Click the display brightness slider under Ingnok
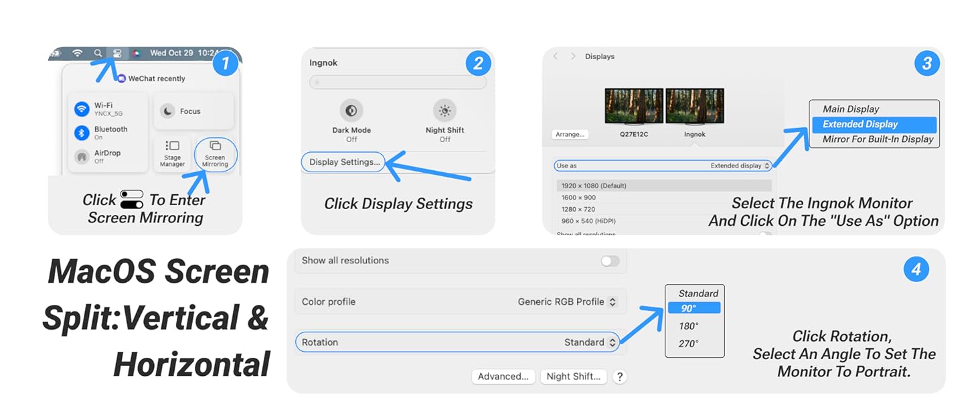980x402 pixels. (x=398, y=82)
